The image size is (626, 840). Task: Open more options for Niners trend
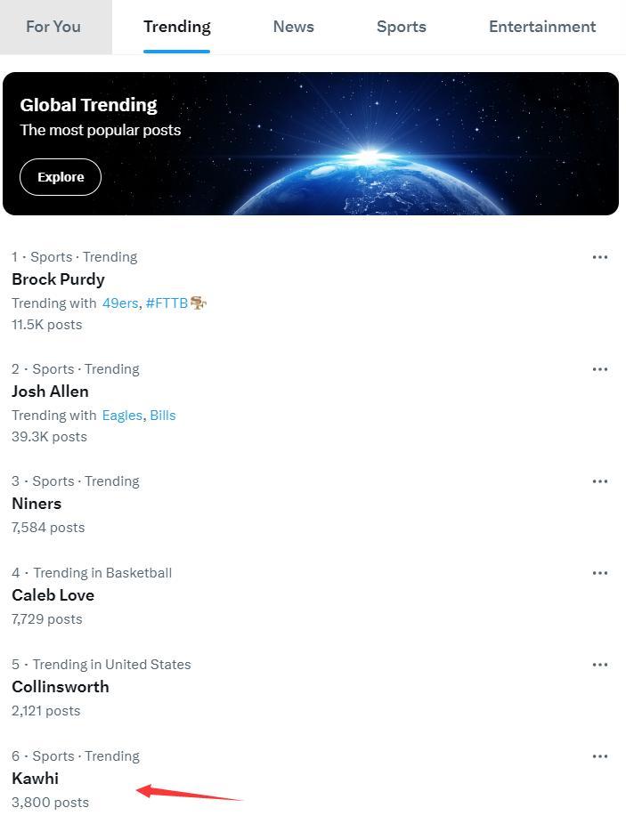[600, 481]
